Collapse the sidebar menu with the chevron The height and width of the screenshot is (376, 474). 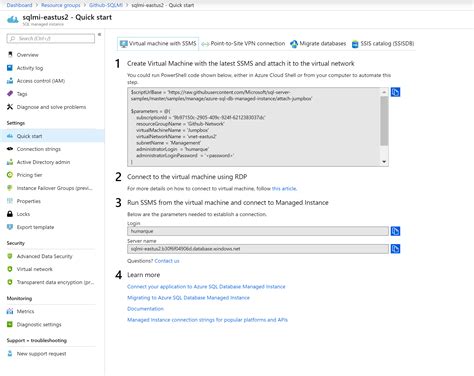(x=99, y=34)
